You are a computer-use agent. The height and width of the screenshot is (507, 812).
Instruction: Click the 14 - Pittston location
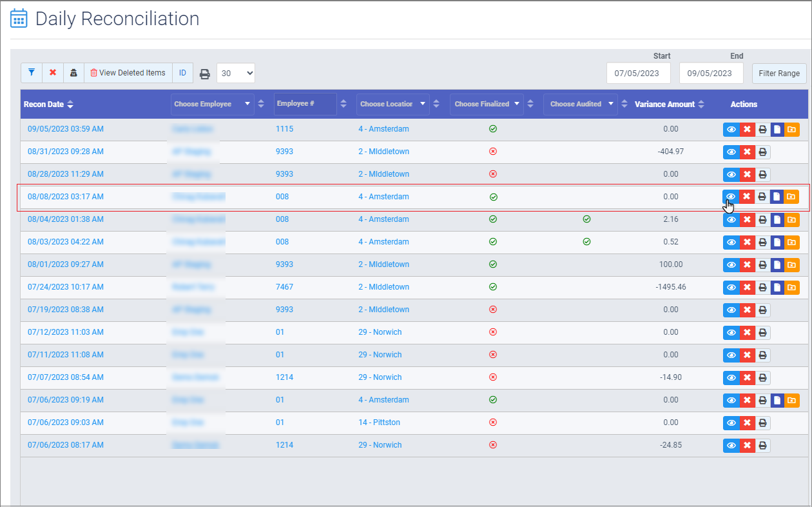coord(380,422)
